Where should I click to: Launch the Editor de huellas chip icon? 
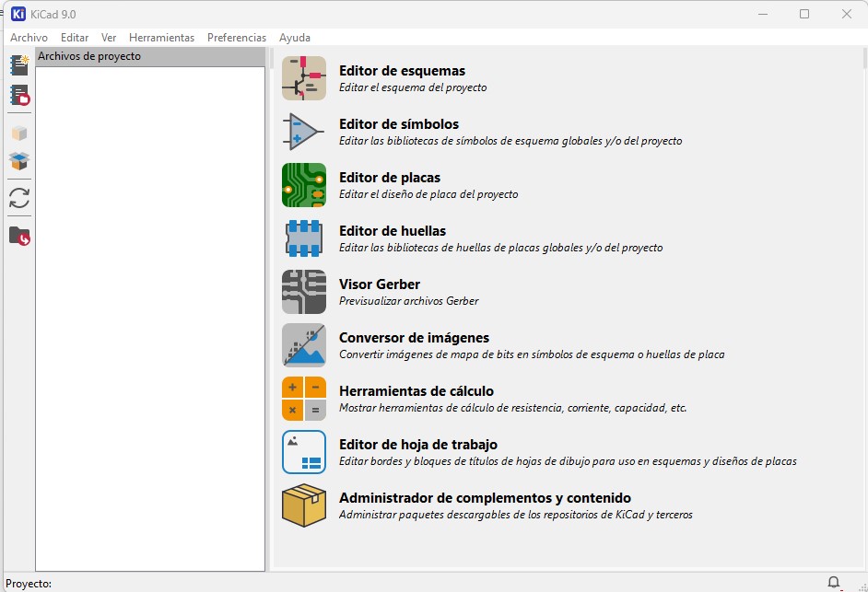click(304, 238)
